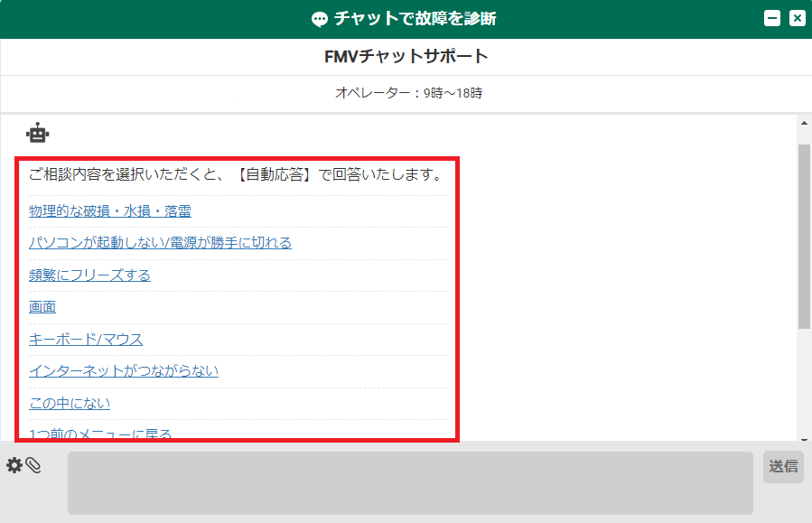Open the 画面 troubleshooting link
Viewport: 812px width, 523px height.
point(42,307)
